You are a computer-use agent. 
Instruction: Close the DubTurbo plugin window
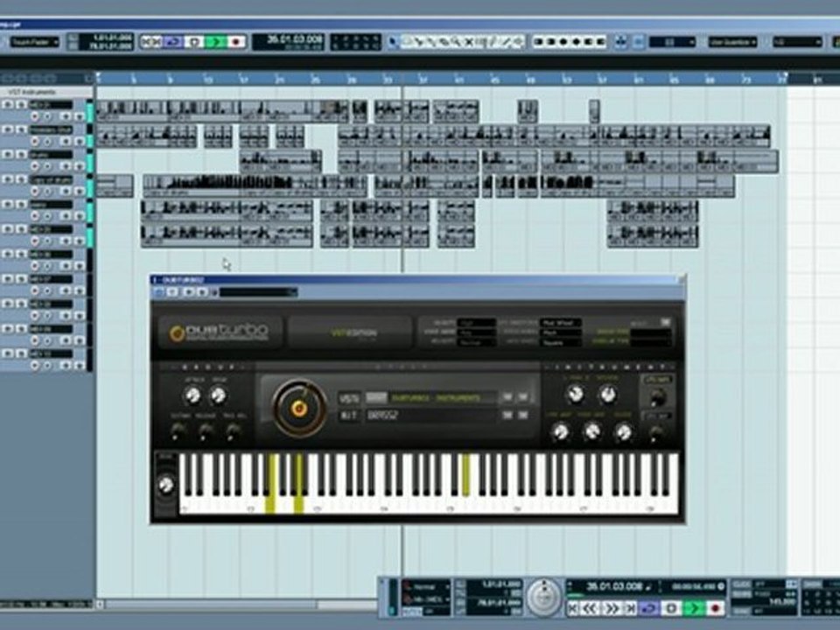point(681,280)
